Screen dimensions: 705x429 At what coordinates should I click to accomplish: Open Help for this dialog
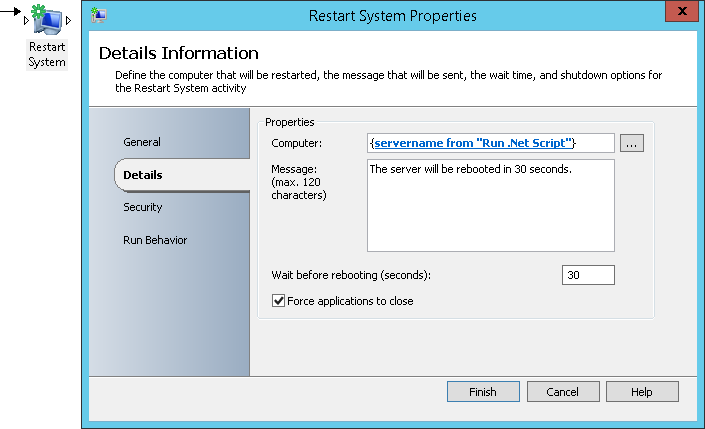(642, 392)
